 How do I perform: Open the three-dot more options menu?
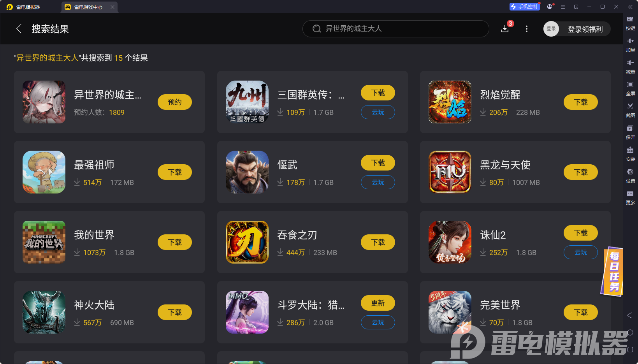point(527,29)
